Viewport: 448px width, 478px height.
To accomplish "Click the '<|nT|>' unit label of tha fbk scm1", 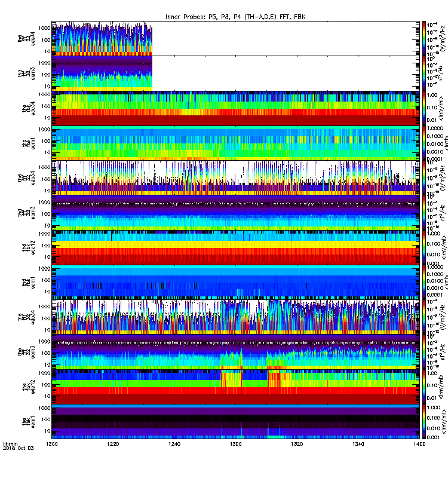I will [x=446, y=143].
